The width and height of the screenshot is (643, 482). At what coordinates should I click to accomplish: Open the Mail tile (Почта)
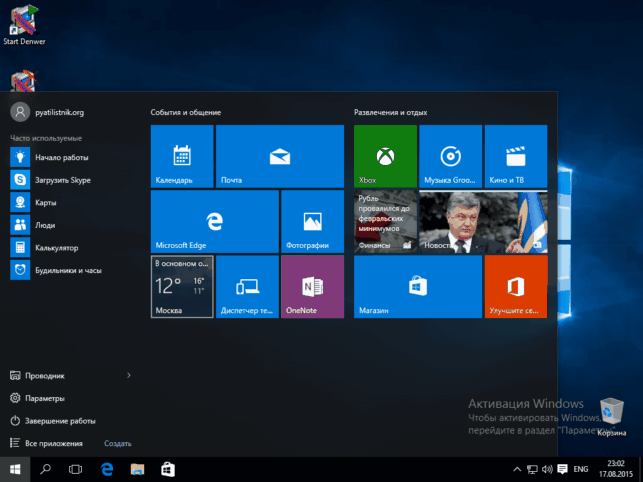280,156
